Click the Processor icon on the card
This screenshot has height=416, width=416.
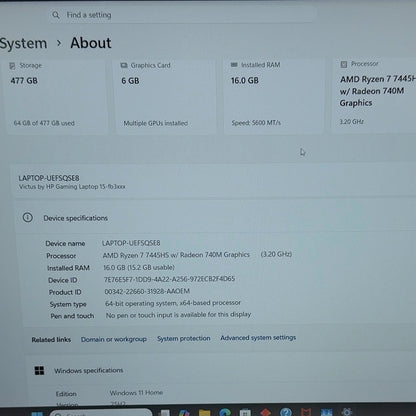[344, 64]
